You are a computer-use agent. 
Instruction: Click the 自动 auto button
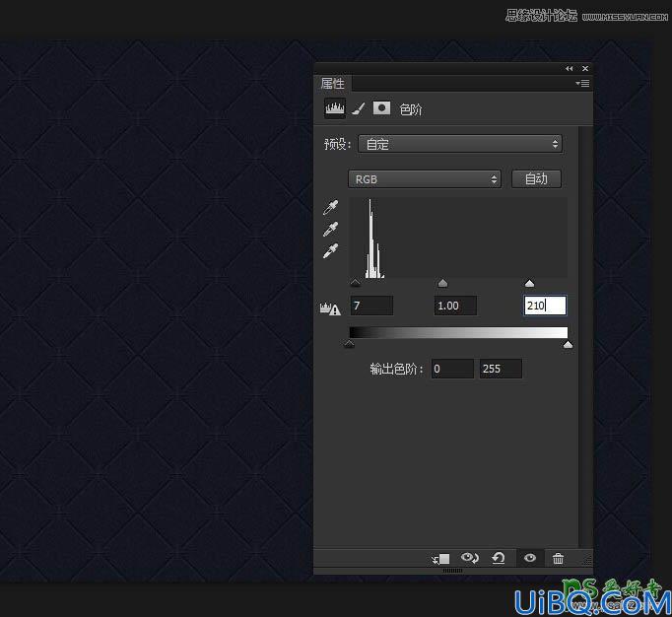click(536, 178)
